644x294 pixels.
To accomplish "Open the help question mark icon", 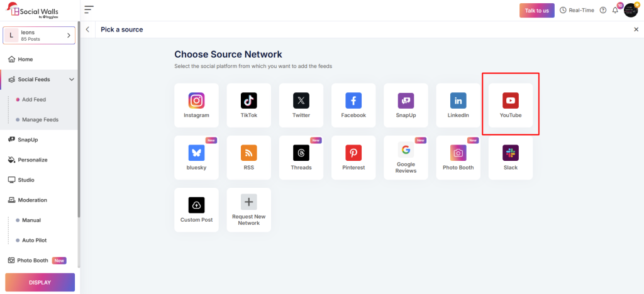I will pos(603,10).
